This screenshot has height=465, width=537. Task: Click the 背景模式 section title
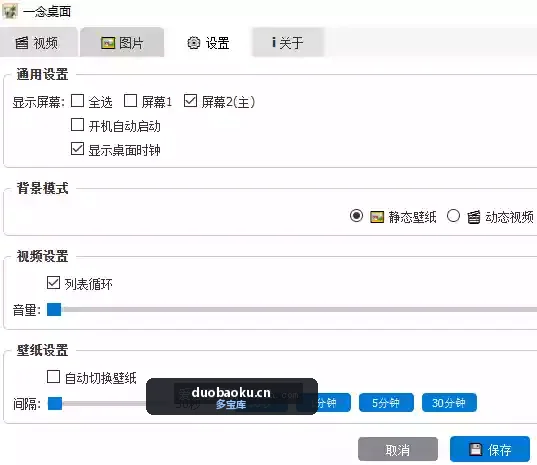[x=42, y=188]
